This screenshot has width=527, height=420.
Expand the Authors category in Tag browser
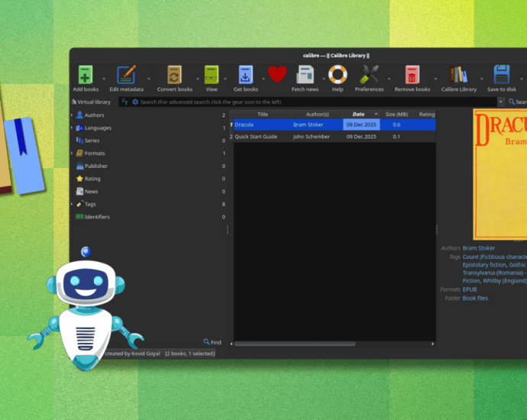click(x=72, y=115)
